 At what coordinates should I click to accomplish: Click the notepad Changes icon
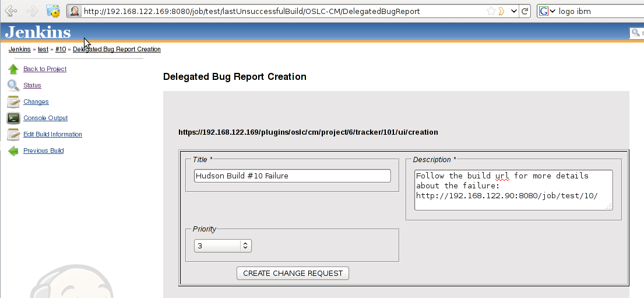coord(13,101)
